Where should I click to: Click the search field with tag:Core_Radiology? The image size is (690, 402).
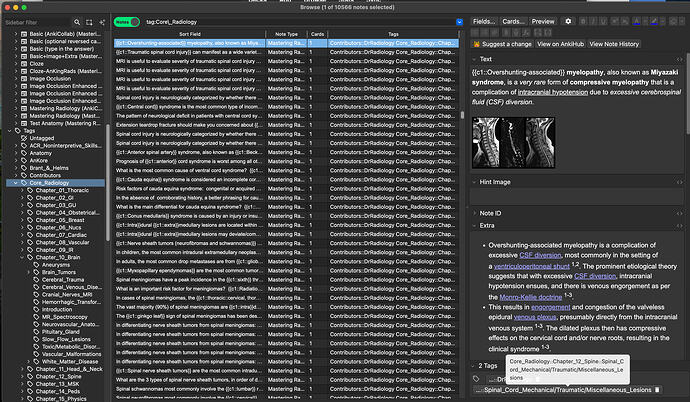tap(300, 22)
